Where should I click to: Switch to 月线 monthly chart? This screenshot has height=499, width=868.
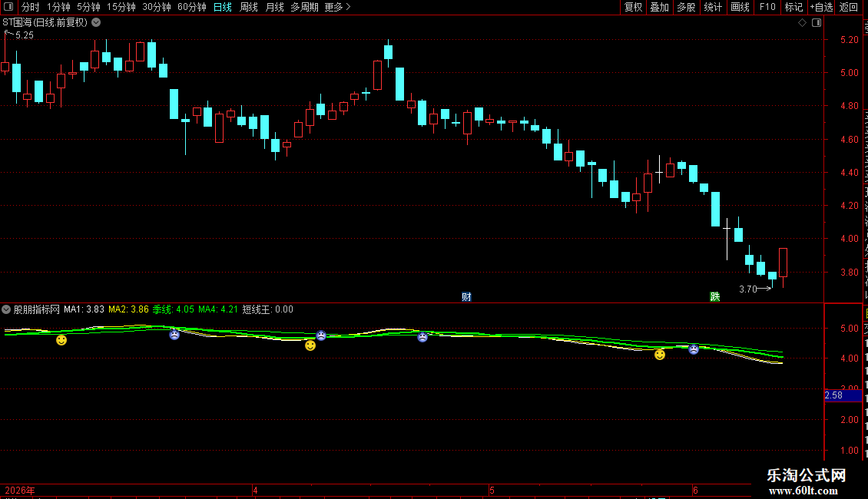pos(274,7)
